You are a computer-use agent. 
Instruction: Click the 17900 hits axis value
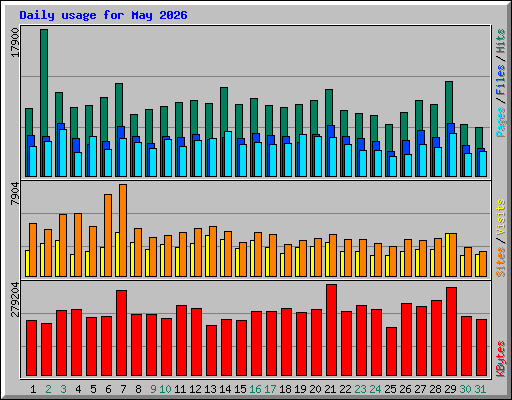click(x=15, y=43)
